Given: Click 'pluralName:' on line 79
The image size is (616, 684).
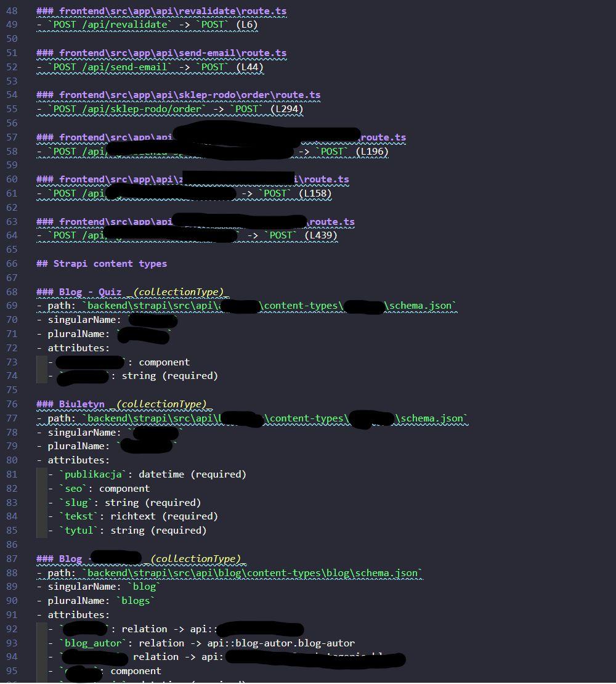Looking at the screenshot, I should tap(79, 446).
